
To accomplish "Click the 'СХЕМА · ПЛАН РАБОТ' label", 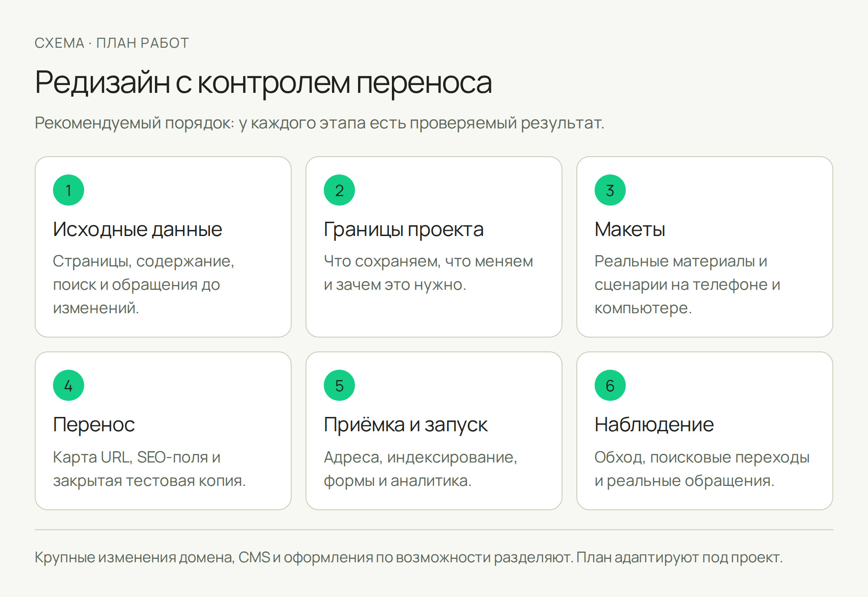I will (112, 43).
